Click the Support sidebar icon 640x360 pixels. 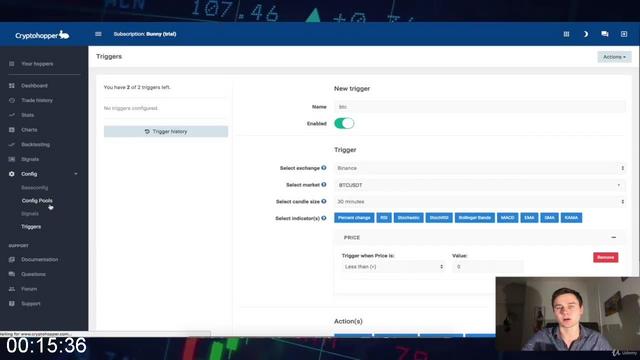click(11, 304)
